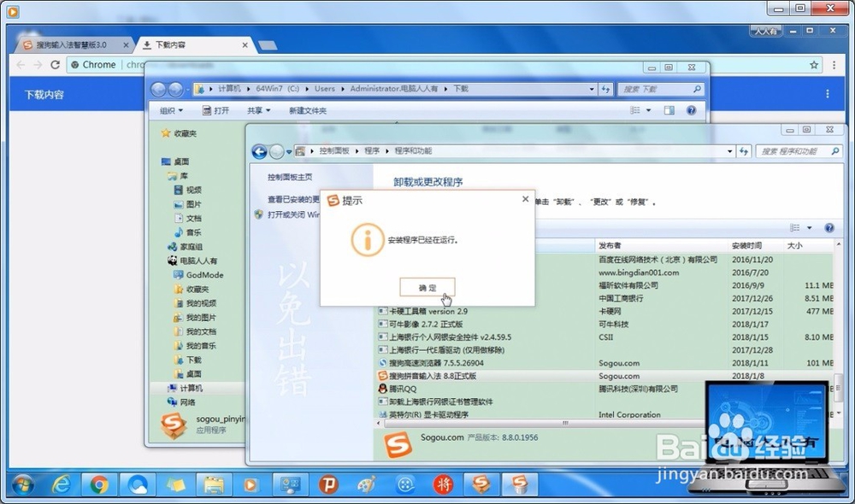Open the orange P application on the taskbar
Image resolution: width=855 pixels, height=504 pixels.
pos(328,483)
